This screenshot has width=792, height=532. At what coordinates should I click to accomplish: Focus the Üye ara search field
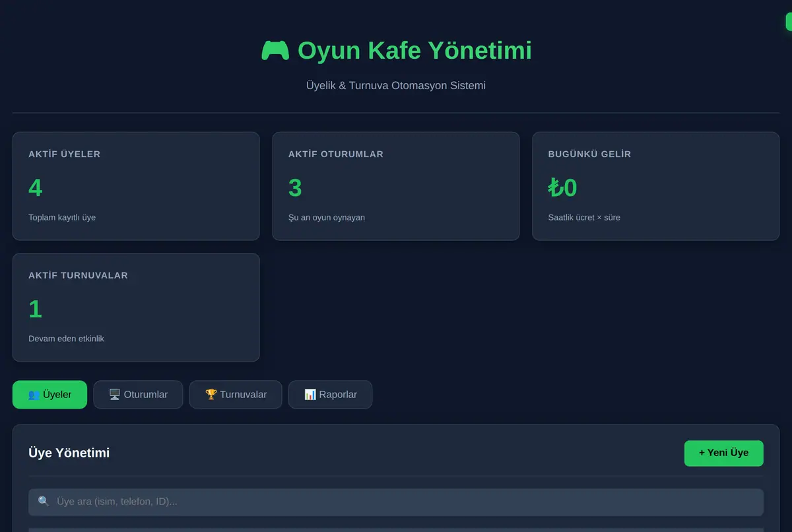point(396,502)
